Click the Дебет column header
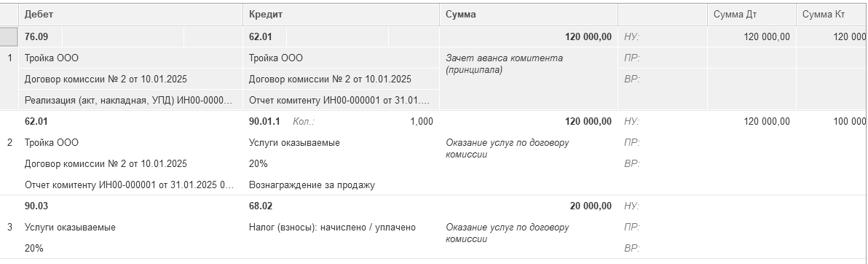The width and height of the screenshot is (868, 264). point(130,15)
